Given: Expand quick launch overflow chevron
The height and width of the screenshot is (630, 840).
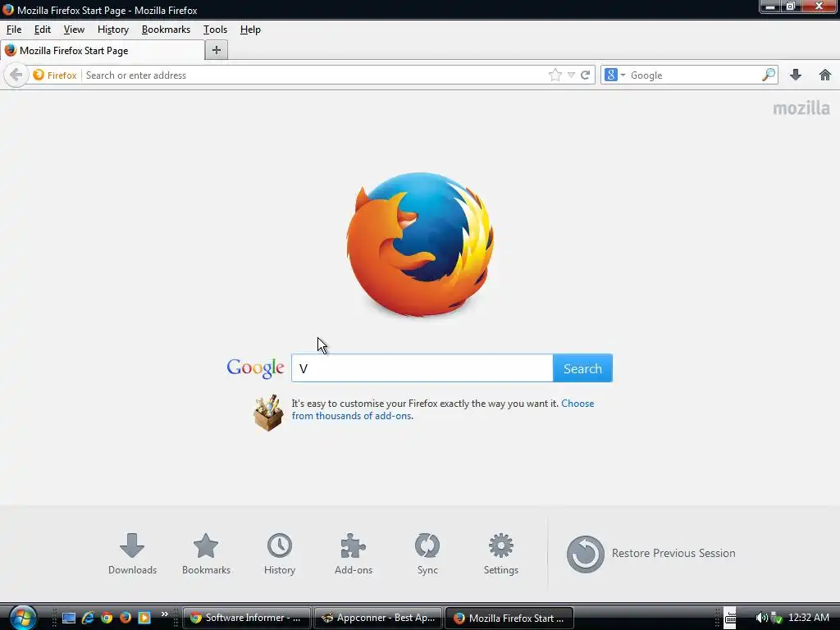Looking at the screenshot, I should point(164,614).
